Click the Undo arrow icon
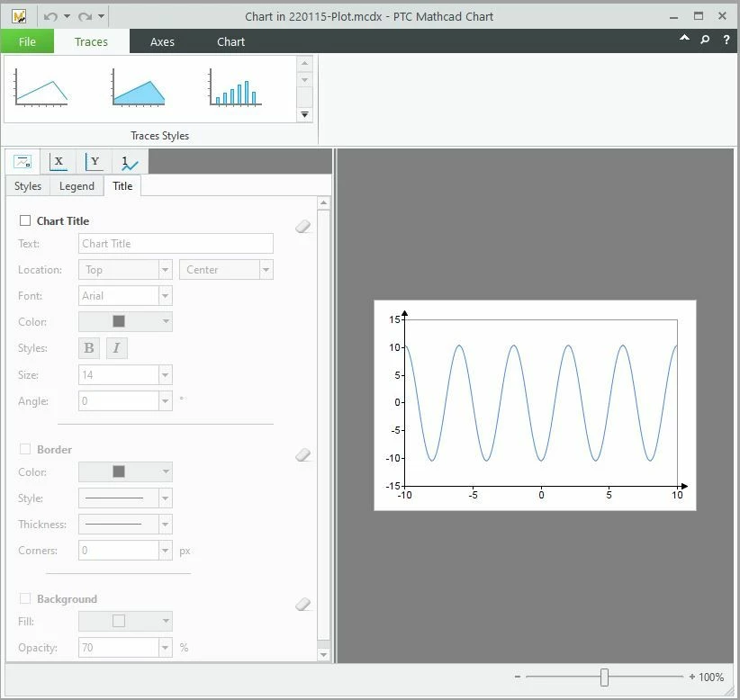Viewport: 740px width, 700px height. pos(50,16)
